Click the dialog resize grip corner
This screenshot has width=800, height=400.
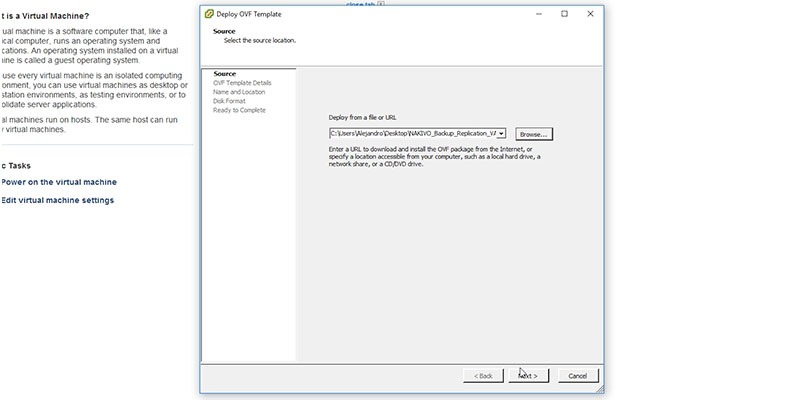click(x=600, y=390)
